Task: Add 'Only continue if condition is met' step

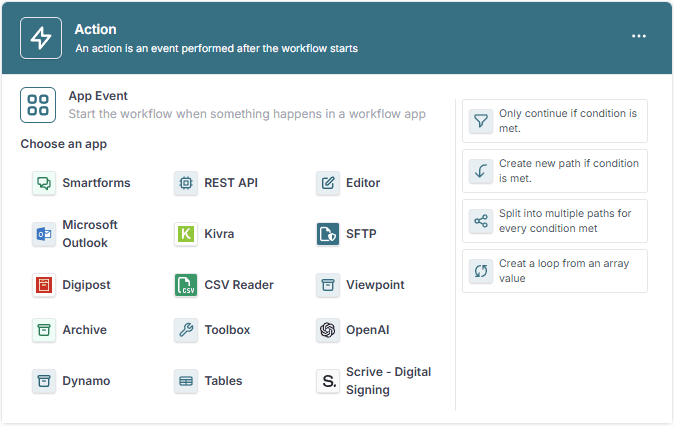Action: pyautogui.click(x=555, y=121)
